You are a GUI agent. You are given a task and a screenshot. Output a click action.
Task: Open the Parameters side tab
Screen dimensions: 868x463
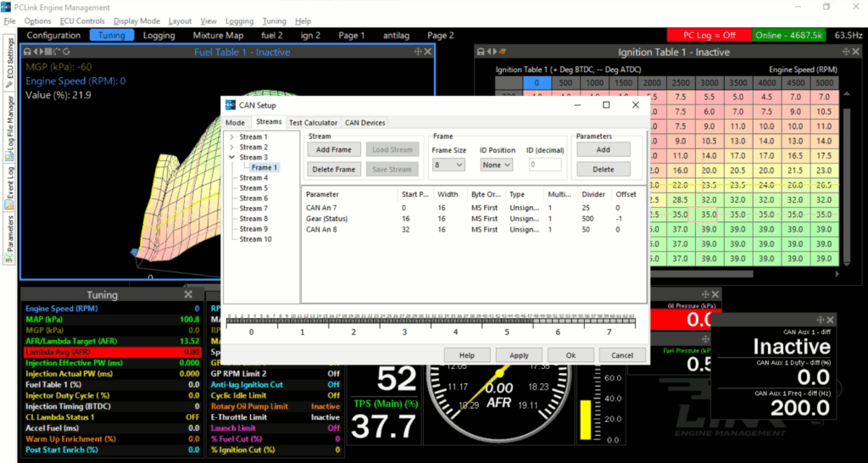tap(9, 239)
